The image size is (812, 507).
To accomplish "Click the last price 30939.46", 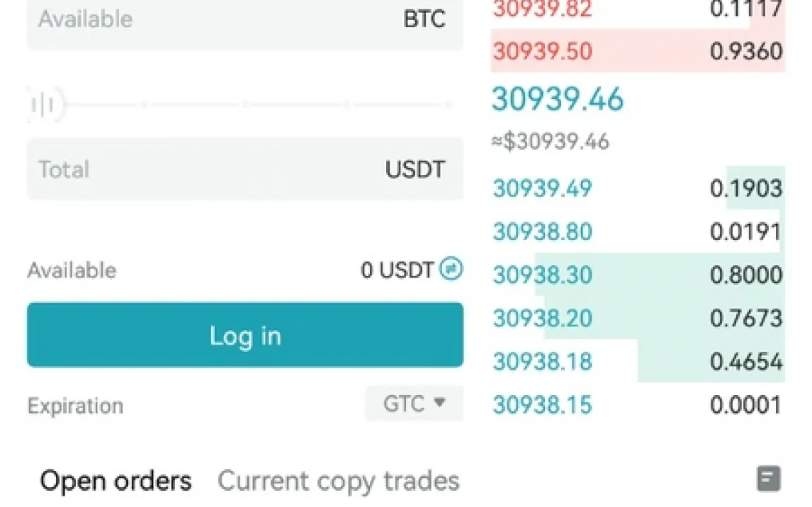I will pos(558,99).
